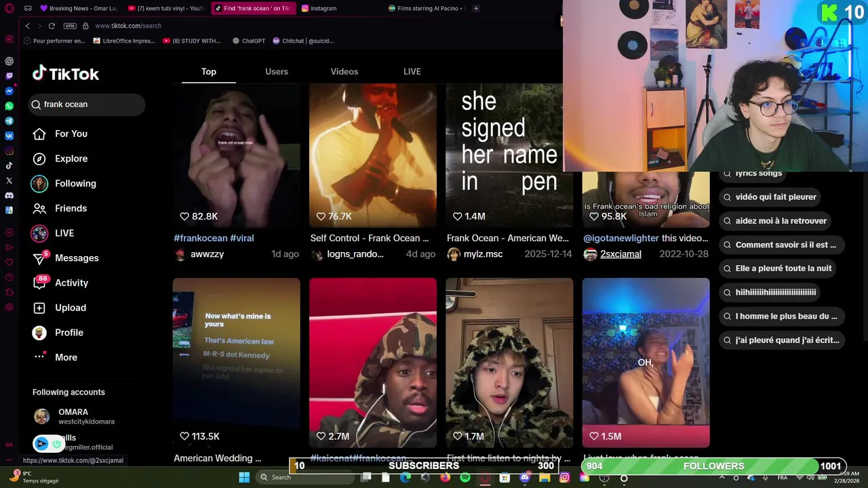Search suggestion 'vidéo qui fait pleurer'

pos(769,197)
